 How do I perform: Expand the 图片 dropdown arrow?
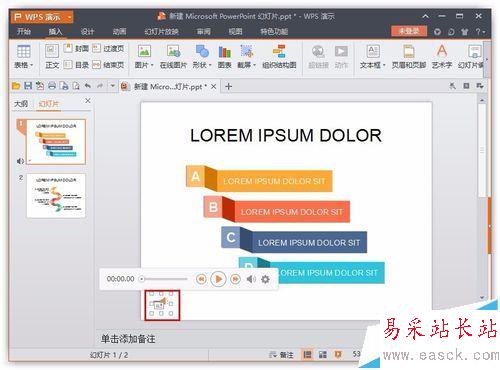[152, 65]
